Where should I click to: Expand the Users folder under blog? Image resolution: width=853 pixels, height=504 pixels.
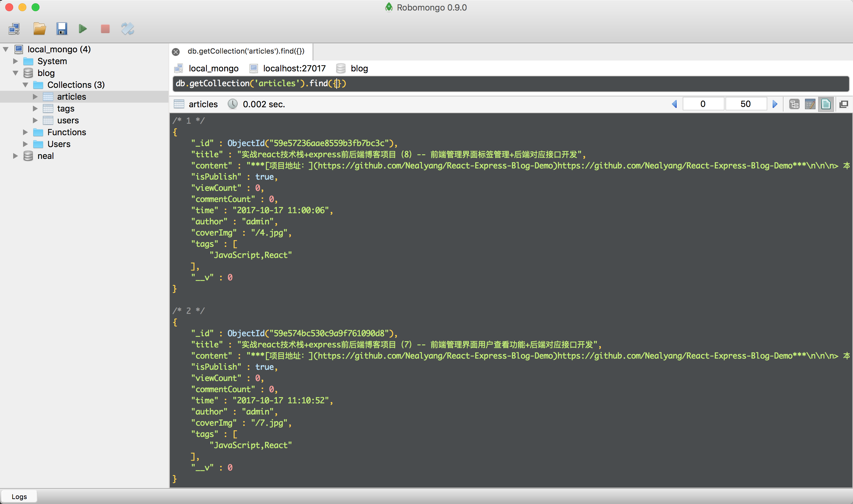tap(25, 144)
